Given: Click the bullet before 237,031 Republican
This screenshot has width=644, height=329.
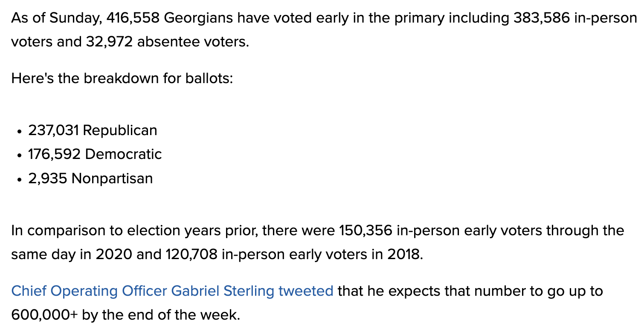Looking at the screenshot, I should point(20,131).
